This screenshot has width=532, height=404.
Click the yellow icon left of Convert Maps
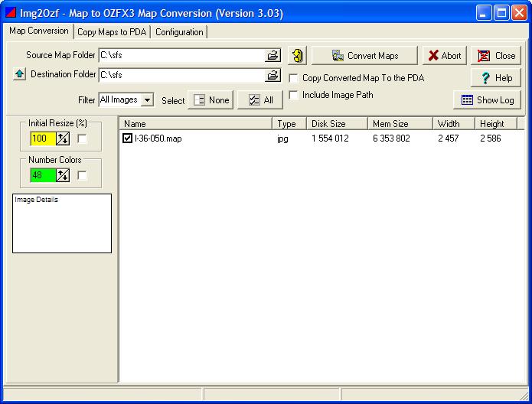tap(298, 56)
